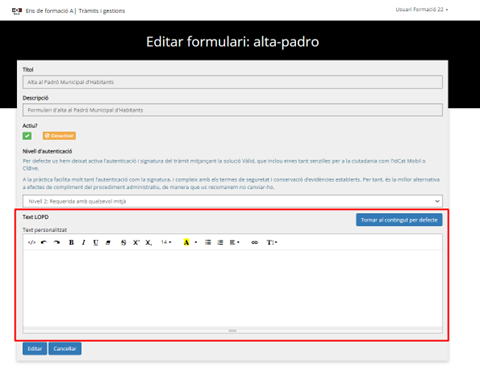The height and width of the screenshot is (374, 480).
Task: Open the Usuari Formació 22 user menu
Action: coord(422,10)
